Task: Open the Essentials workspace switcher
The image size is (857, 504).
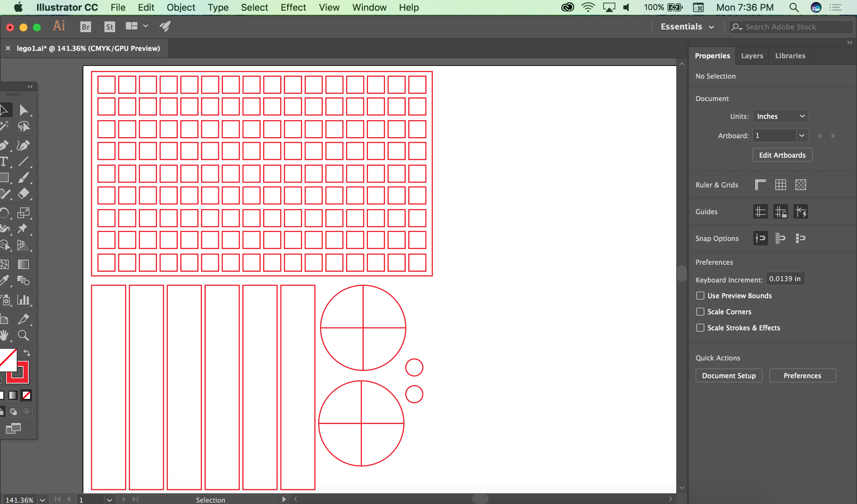Action: tap(687, 26)
